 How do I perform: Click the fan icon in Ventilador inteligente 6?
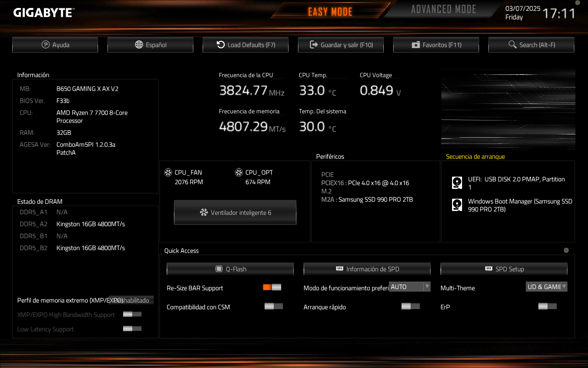point(204,213)
